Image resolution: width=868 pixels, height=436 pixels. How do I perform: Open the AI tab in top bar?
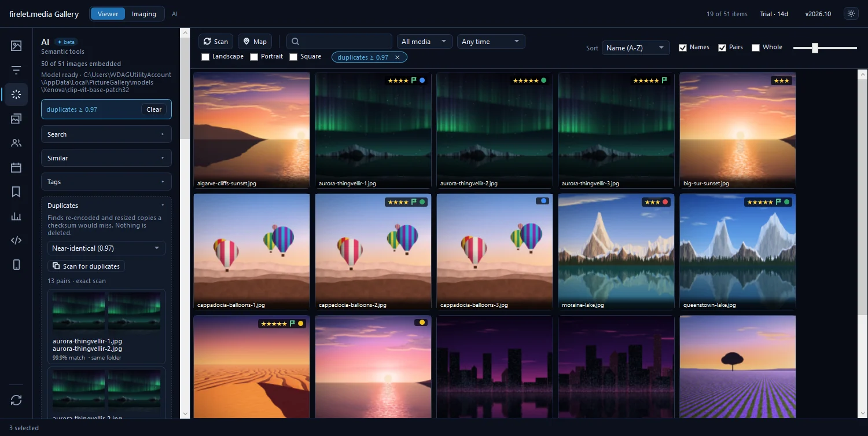tap(175, 14)
